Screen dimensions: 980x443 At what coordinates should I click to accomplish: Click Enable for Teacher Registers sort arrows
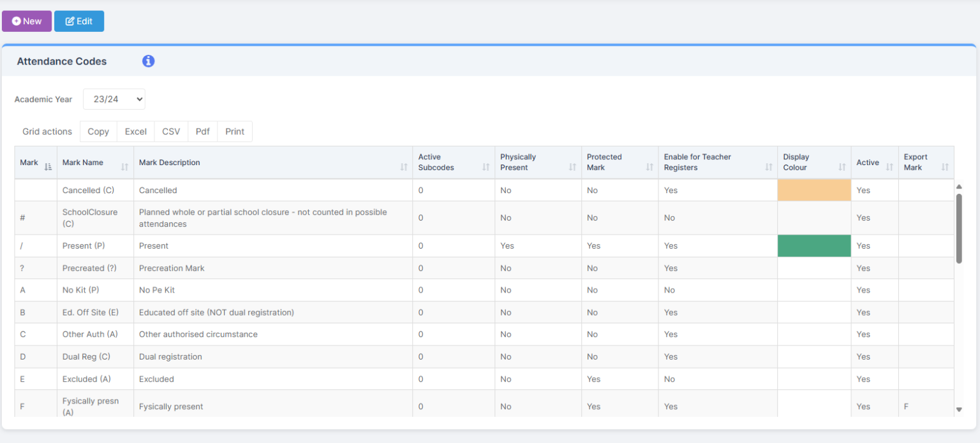768,166
